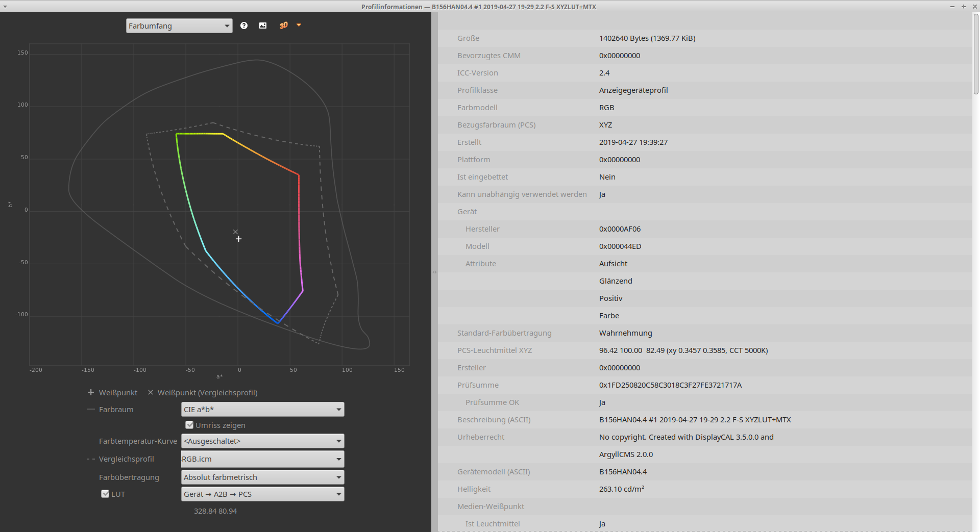Open the Farbtemperatur-Kurve dropdown
Viewport: 980px width, 532px height.
click(263, 441)
